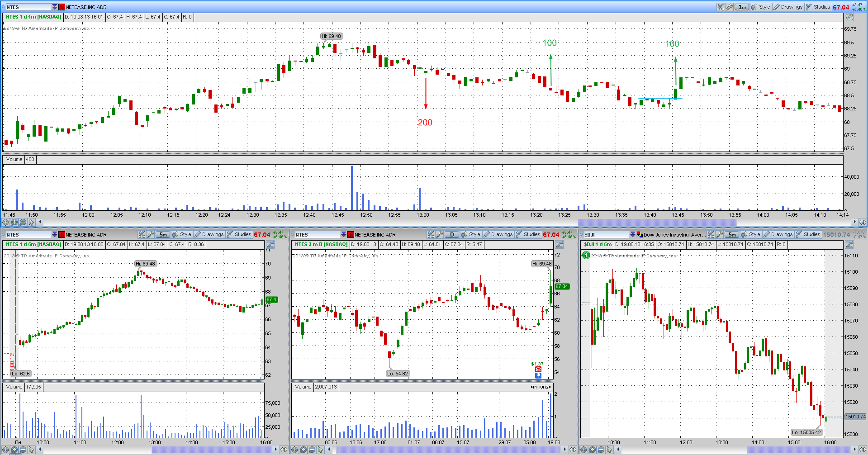Open share studies icon in NTES 5m chart
The height and width of the screenshot is (455, 868).
point(142,234)
